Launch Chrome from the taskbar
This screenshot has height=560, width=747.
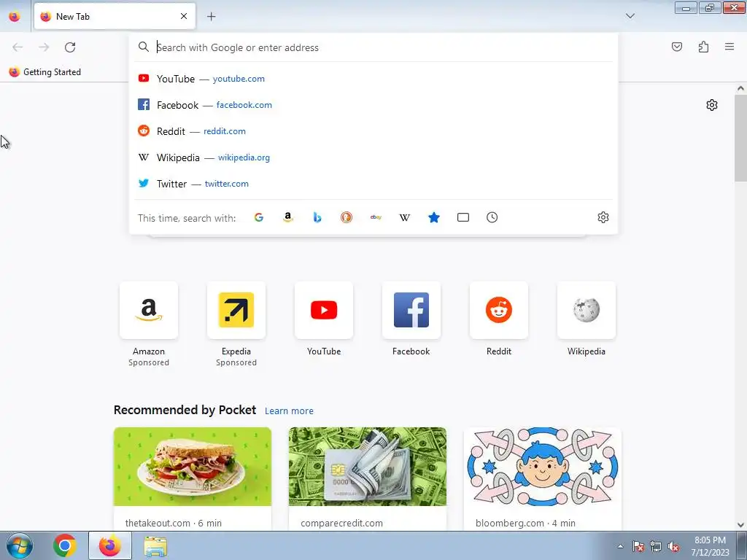65,545
